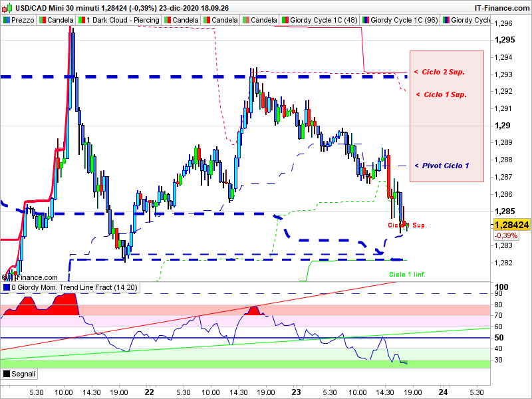The image size is (532, 399).
Task: Click the 1,285 price axis label
Action: [x=505, y=211]
